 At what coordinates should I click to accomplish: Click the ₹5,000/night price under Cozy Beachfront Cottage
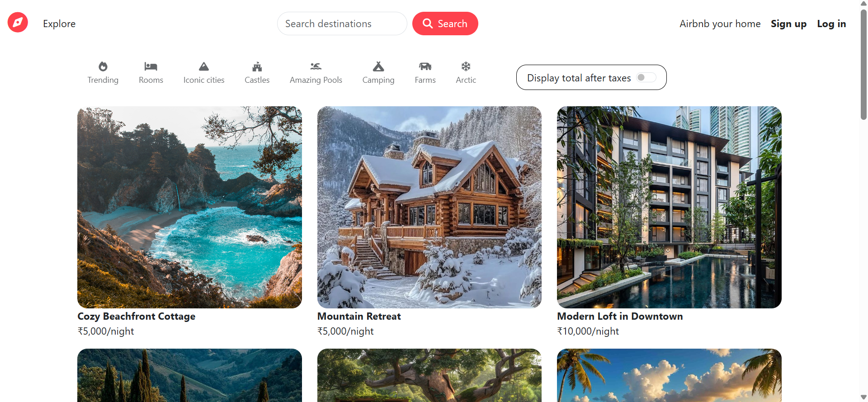(x=106, y=331)
